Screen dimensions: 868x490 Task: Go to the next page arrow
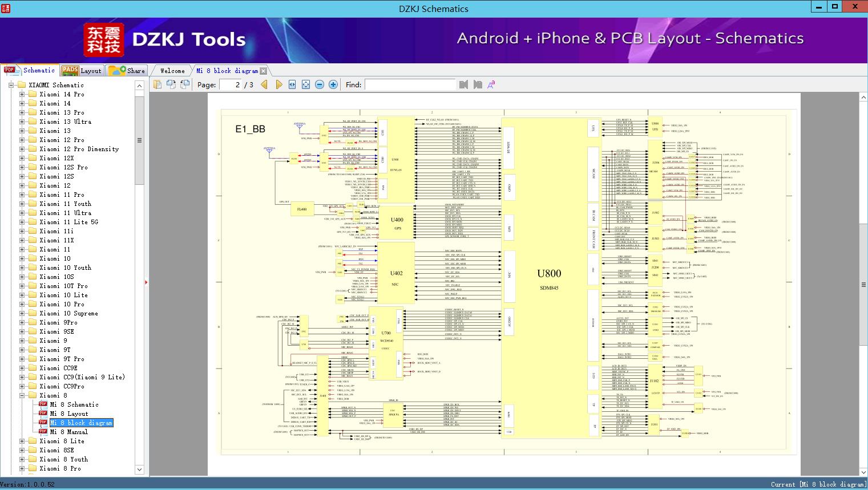(278, 84)
